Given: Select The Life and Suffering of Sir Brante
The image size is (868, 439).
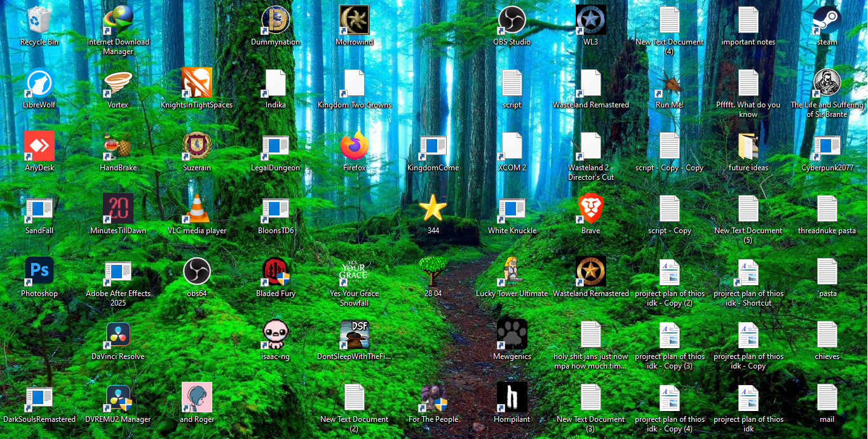Looking at the screenshot, I should (x=827, y=83).
